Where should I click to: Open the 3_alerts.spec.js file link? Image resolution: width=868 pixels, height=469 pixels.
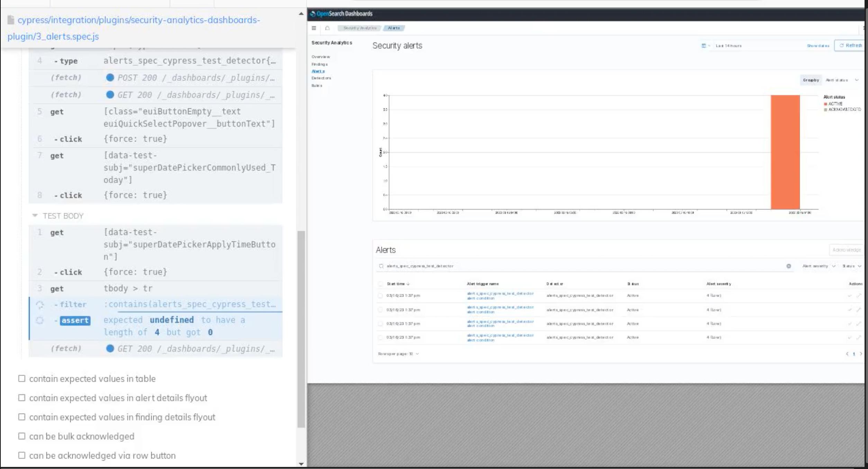(134, 28)
